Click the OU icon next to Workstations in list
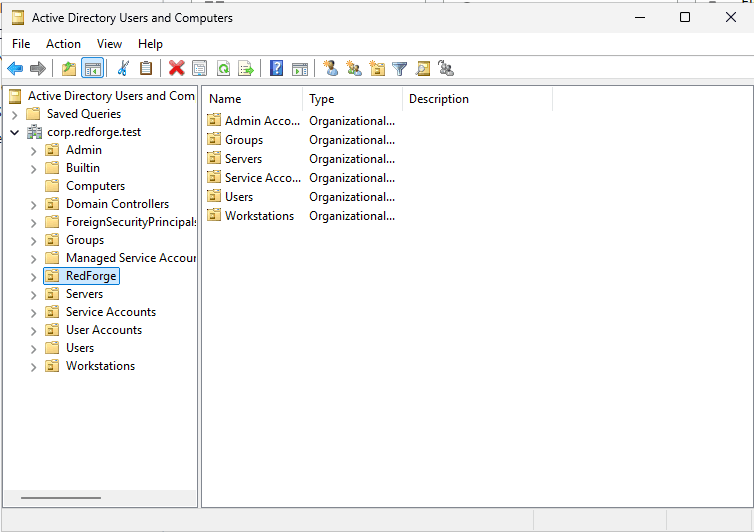This screenshot has height=532, width=754. 214,215
